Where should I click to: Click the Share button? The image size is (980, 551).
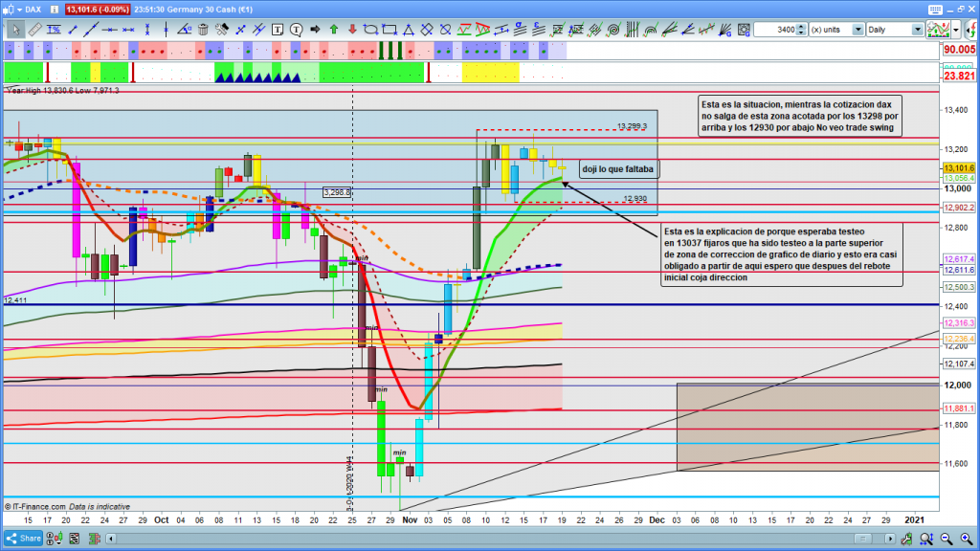25,538
